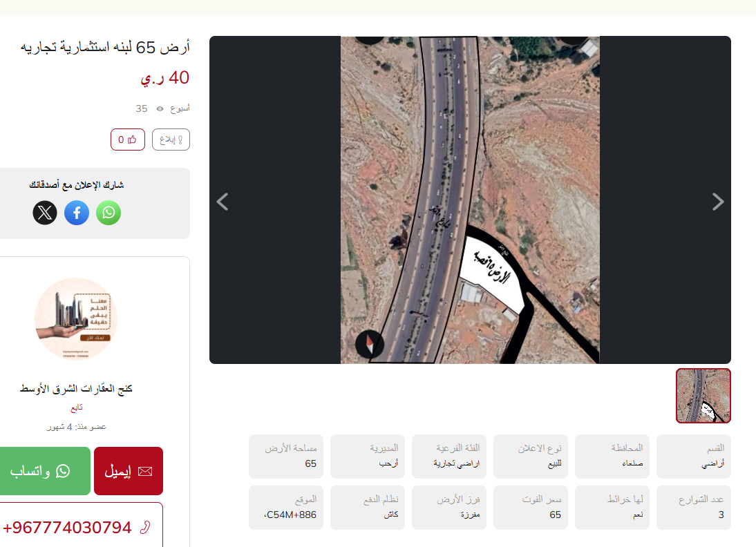Share the ad on Facebook
The image size is (756, 547).
click(x=77, y=213)
